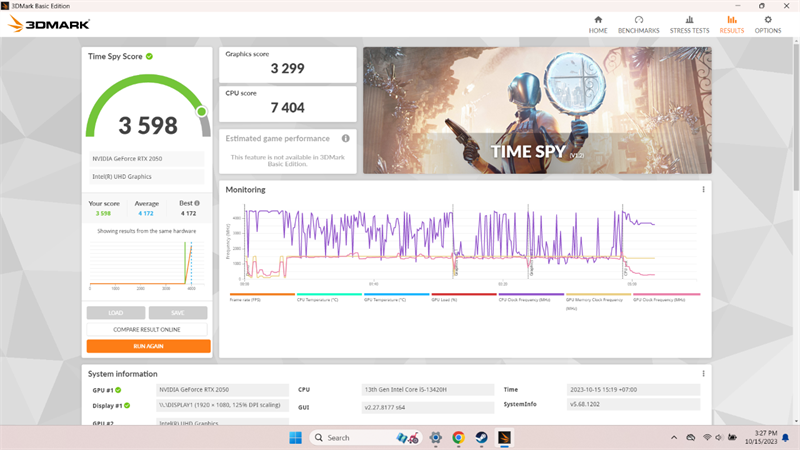
Task: Click the Average score value 4 172
Action: tap(146, 213)
